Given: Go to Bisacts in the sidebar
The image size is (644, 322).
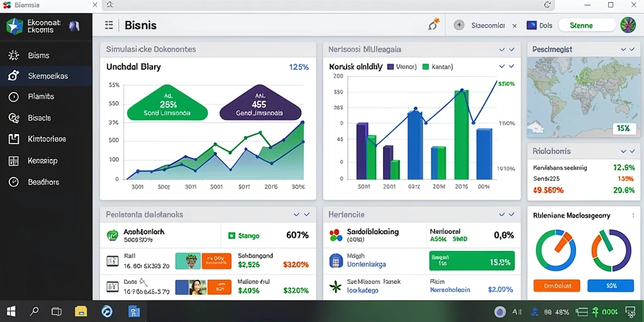Looking at the screenshot, I should [x=45, y=118].
